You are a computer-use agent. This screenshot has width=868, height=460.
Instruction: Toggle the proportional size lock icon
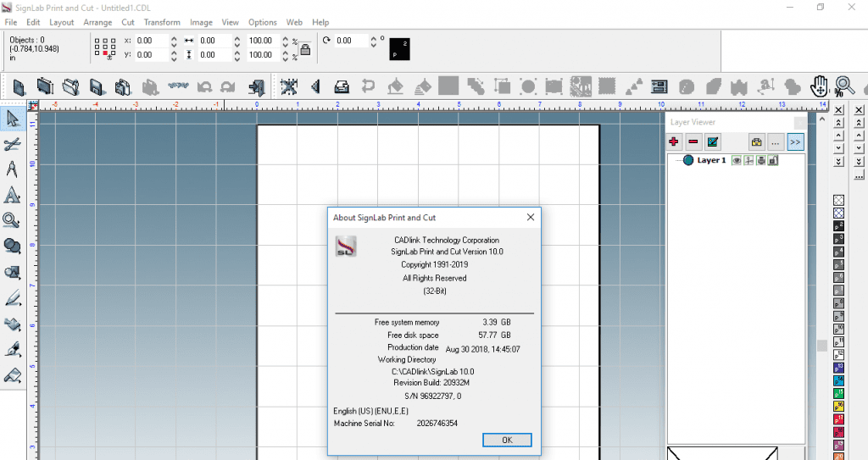click(305, 49)
